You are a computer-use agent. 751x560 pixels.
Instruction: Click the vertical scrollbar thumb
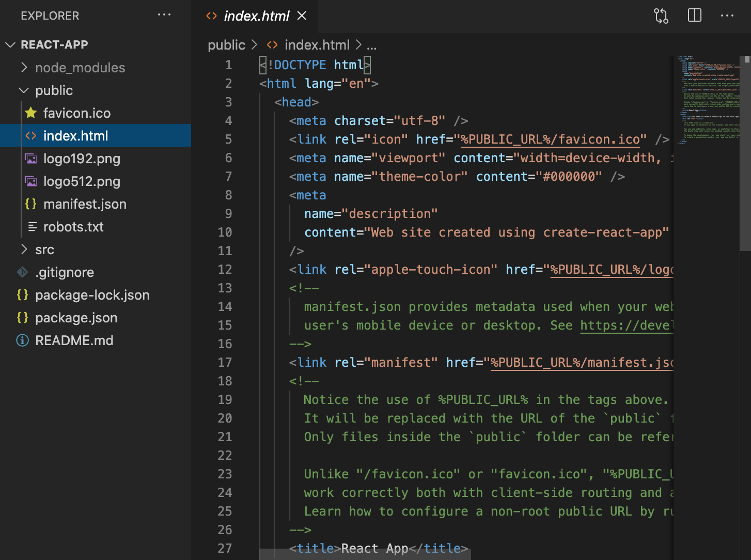746,153
